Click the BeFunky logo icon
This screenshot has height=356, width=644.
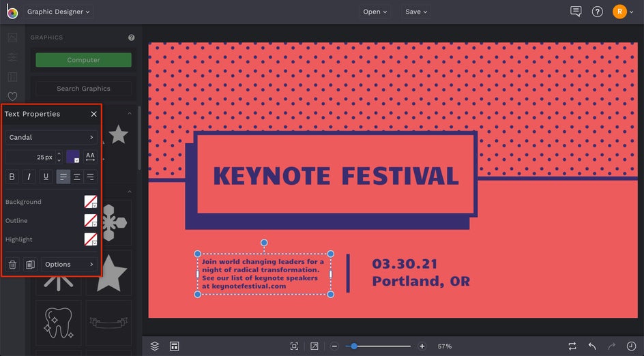[x=12, y=12]
